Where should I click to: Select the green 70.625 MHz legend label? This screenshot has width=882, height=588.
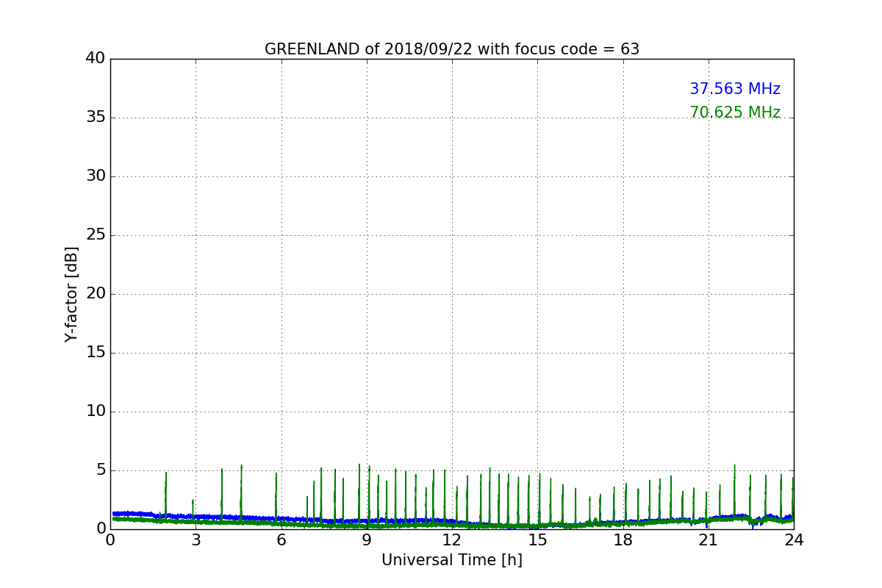point(735,112)
